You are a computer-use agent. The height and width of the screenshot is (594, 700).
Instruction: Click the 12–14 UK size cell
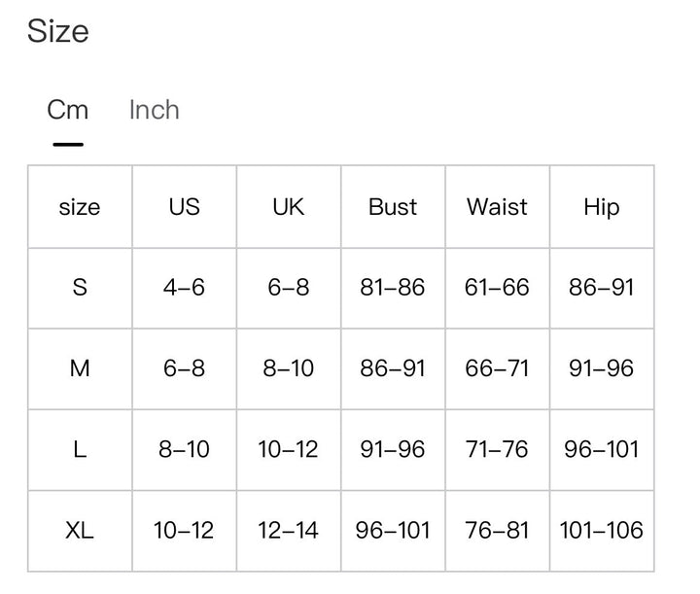coord(289,531)
